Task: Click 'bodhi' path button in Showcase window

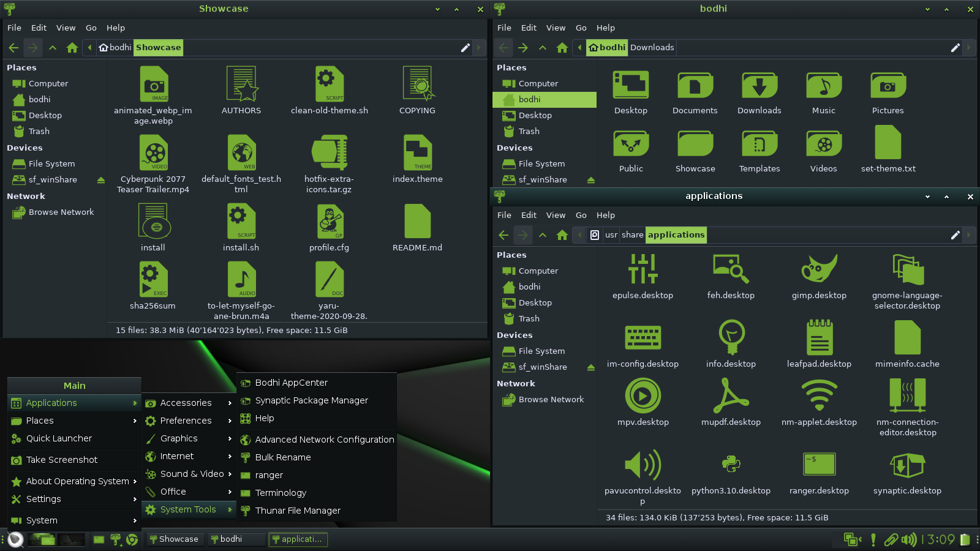Action: point(115,48)
